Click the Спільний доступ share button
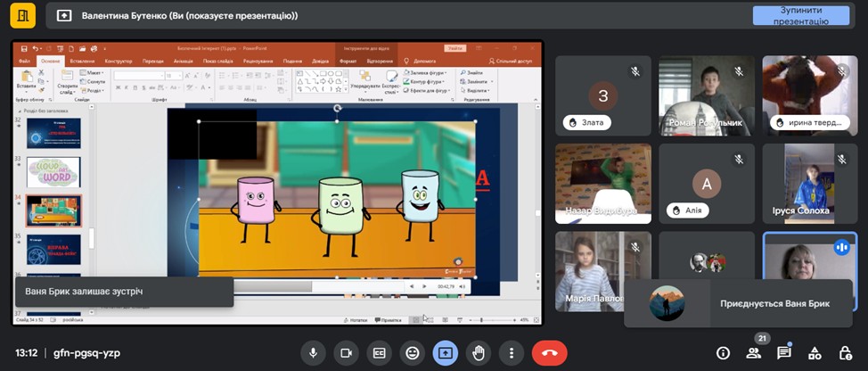Image resolution: width=868 pixels, height=371 pixels. 511,61
